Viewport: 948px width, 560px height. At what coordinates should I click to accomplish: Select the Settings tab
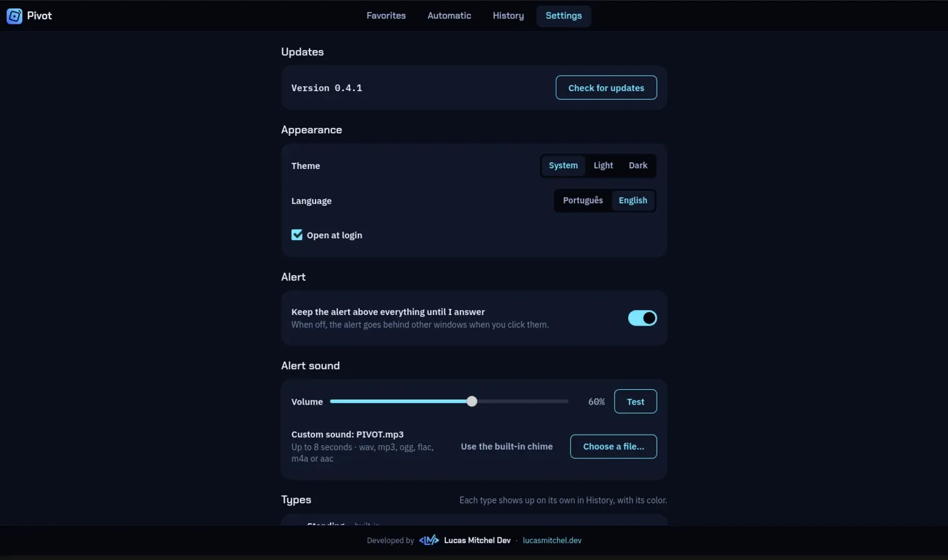tap(564, 16)
